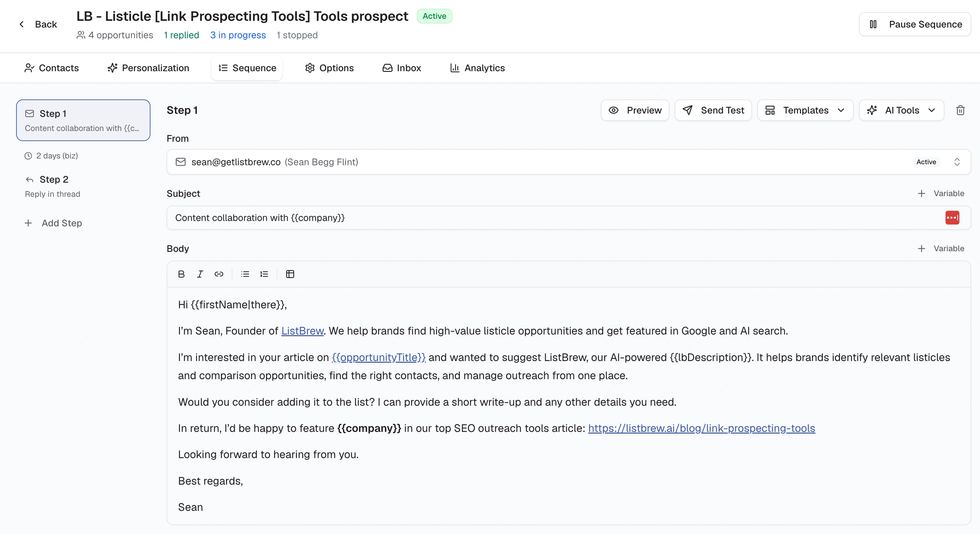The height and width of the screenshot is (534, 980).
Task: Open the From sender selector arrows
Action: coord(957,162)
